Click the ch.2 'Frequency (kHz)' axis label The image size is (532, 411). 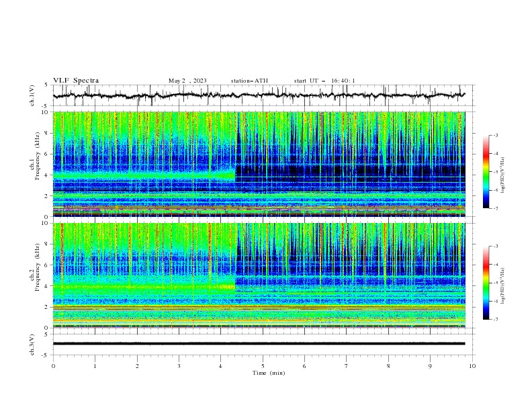click(37, 267)
